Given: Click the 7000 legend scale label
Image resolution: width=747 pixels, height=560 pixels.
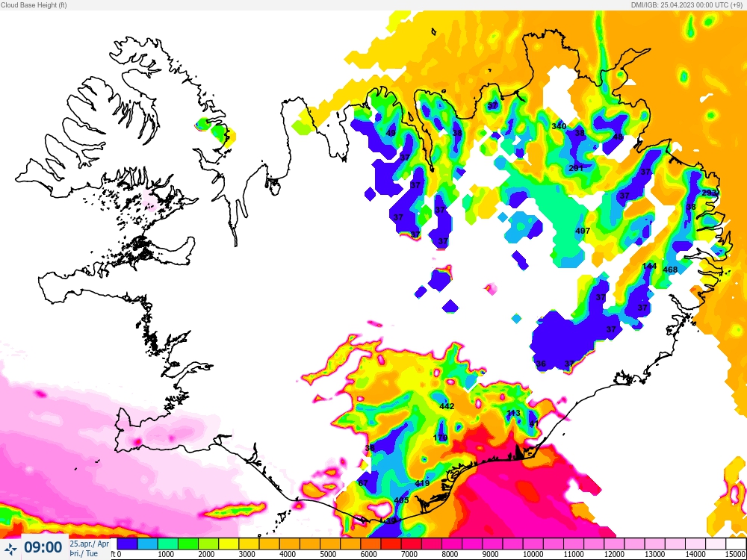Looking at the screenshot, I should (x=409, y=555).
